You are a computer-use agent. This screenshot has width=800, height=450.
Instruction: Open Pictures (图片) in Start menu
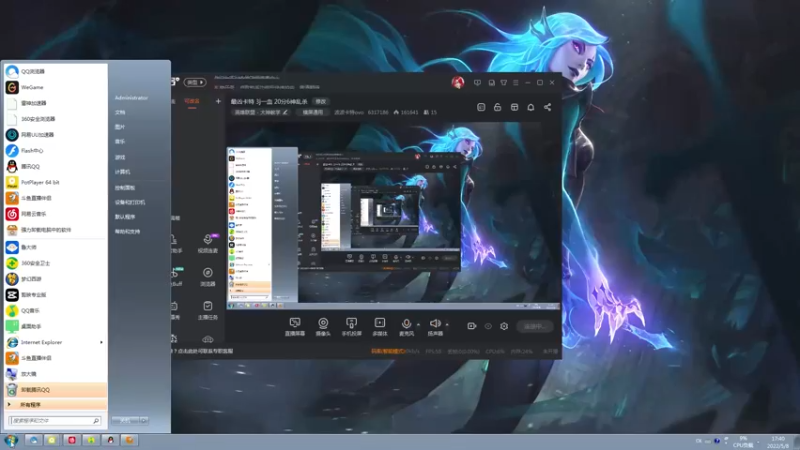click(120, 127)
